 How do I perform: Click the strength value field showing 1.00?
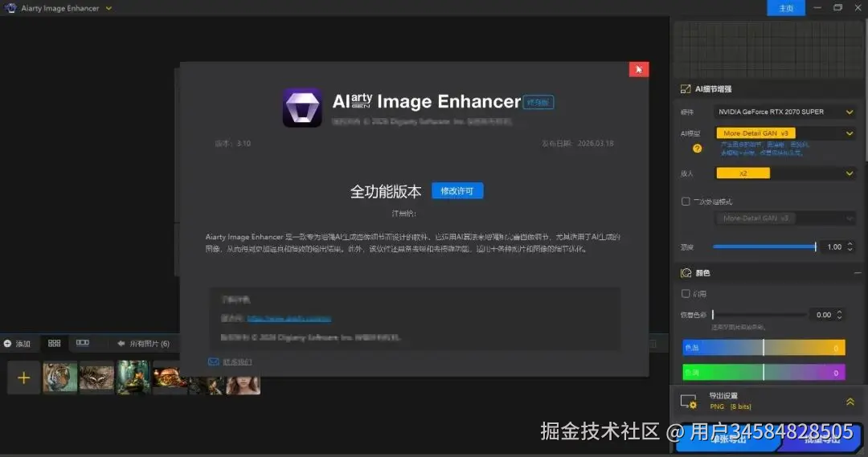[x=834, y=247]
